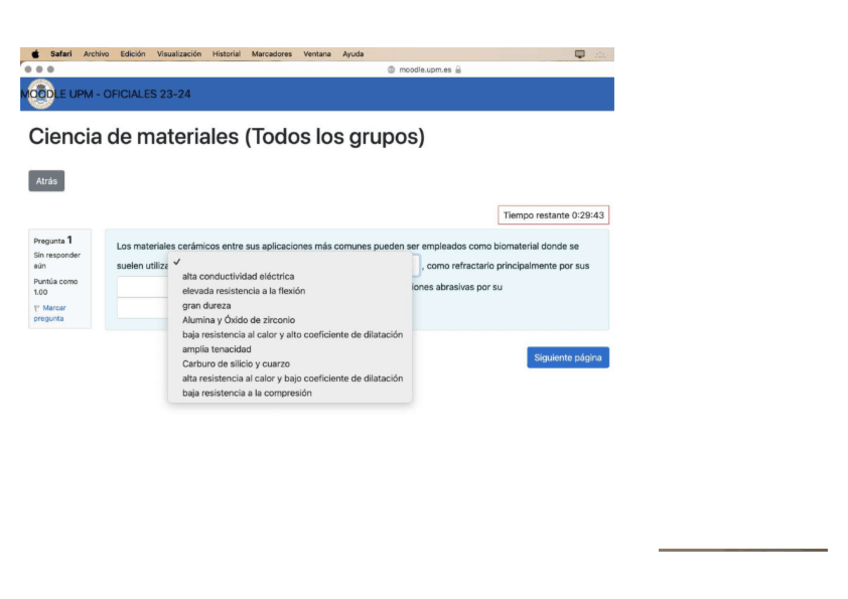
Task: Click the 'Pregunta 1' label
Action: 53,240
